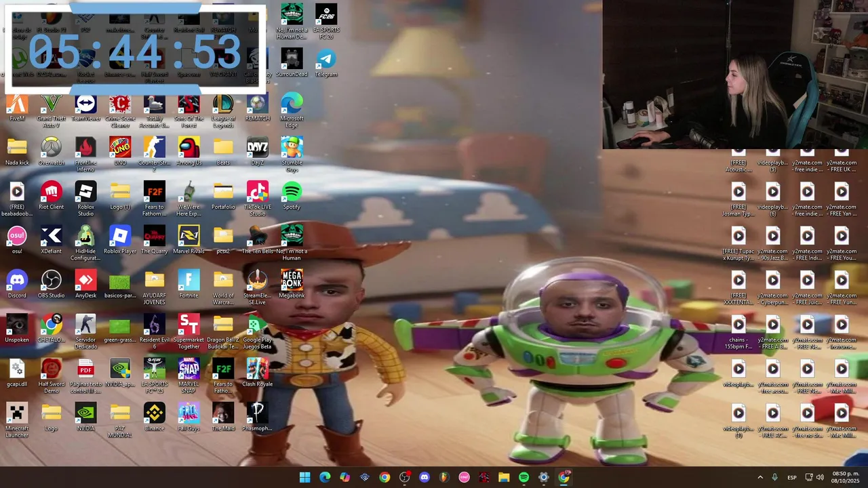
Task: Open Roblox Studio desktop icon
Action: [x=85, y=200]
